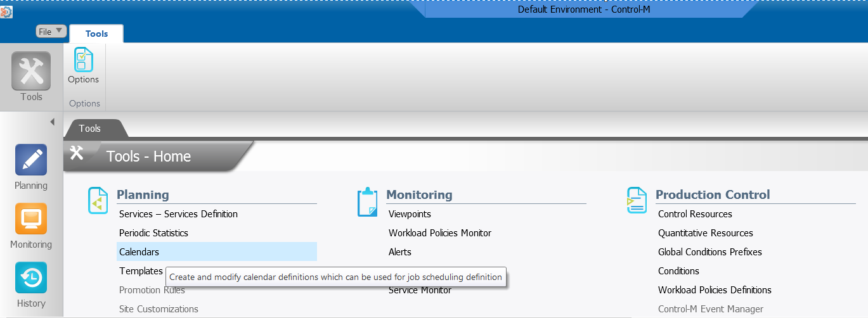
Task: Click the Monitoring section clipboard icon
Action: pos(368,201)
